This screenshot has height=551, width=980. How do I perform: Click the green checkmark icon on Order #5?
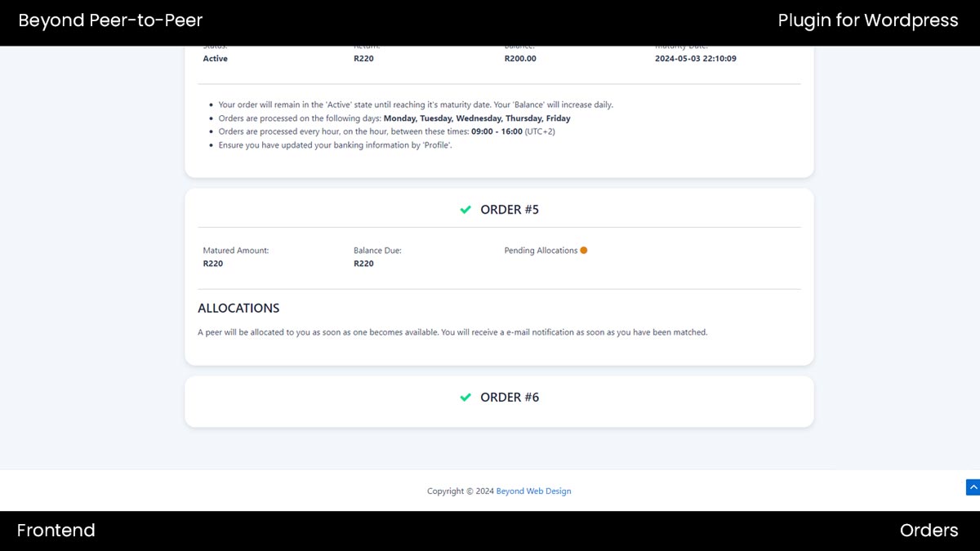[x=465, y=210]
